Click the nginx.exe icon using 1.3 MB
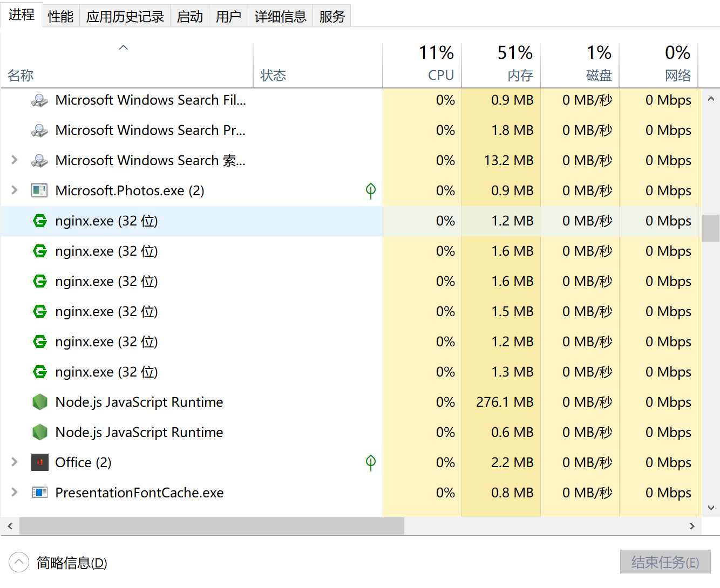 40,372
